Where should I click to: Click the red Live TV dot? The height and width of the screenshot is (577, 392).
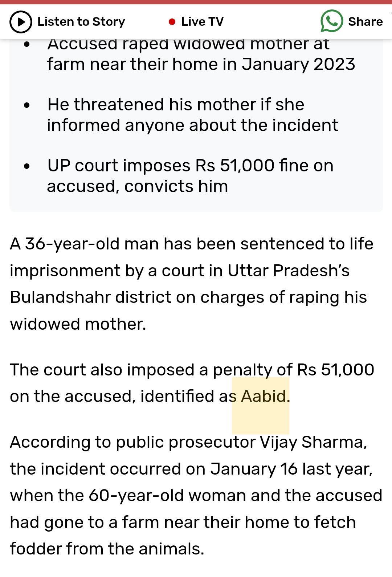172,22
